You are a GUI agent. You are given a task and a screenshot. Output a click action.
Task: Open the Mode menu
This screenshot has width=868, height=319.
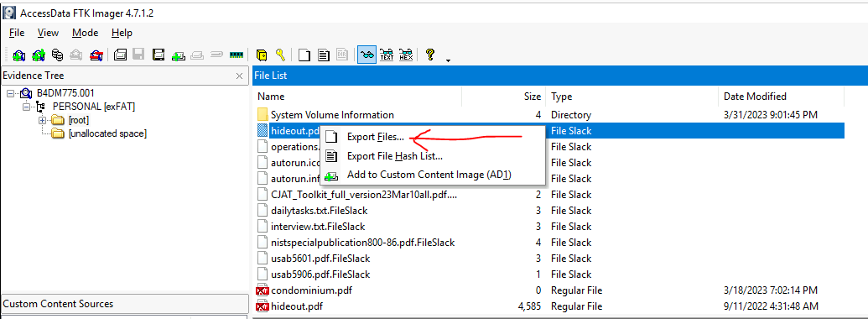coord(85,33)
